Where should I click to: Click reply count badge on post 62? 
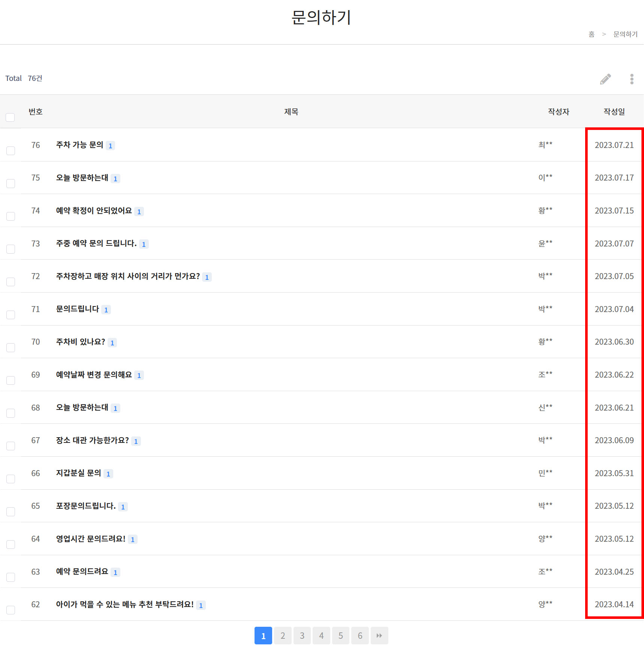[x=201, y=605]
